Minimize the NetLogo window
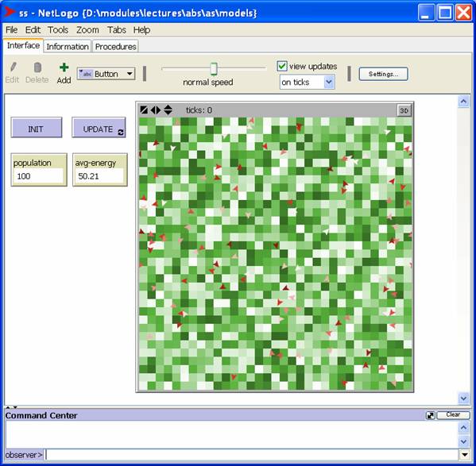476x466 pixels. pyautogui.click(x=426, y=13)
